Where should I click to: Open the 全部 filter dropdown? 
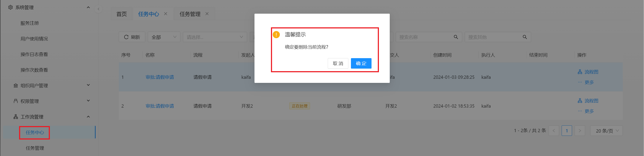[x=164, y=37]
